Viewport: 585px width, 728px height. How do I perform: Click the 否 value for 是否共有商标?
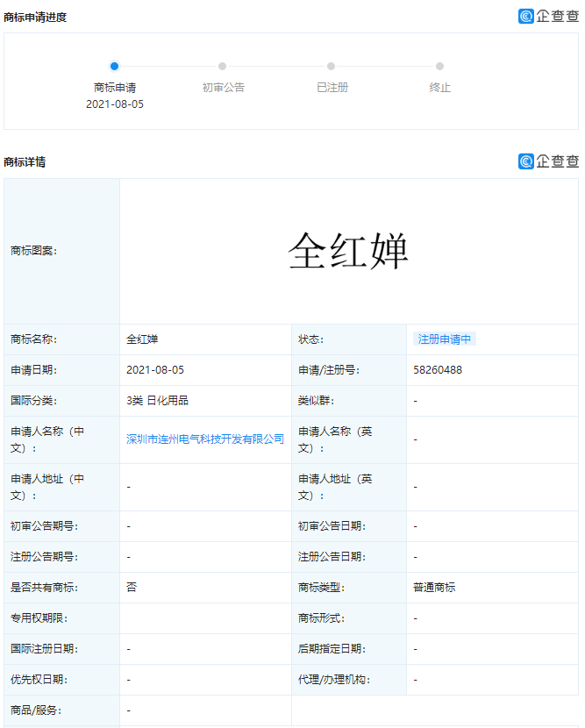pos(132,588)
